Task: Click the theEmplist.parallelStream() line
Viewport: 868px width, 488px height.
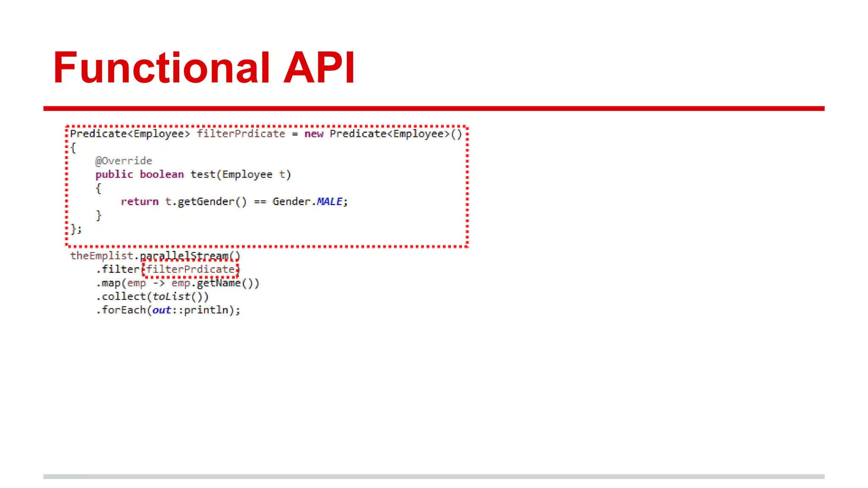Action: 155,256
